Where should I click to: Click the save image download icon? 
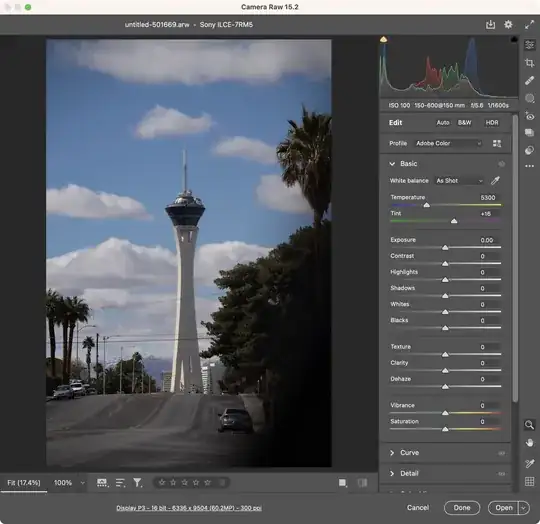pos(490,24)
